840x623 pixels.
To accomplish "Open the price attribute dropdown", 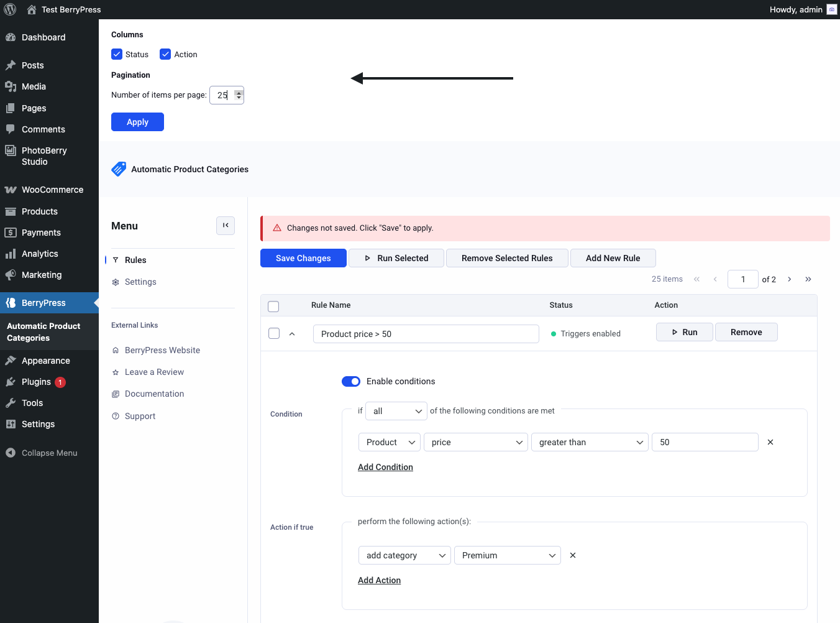I will pyautogui.click(x=476, y=442).
